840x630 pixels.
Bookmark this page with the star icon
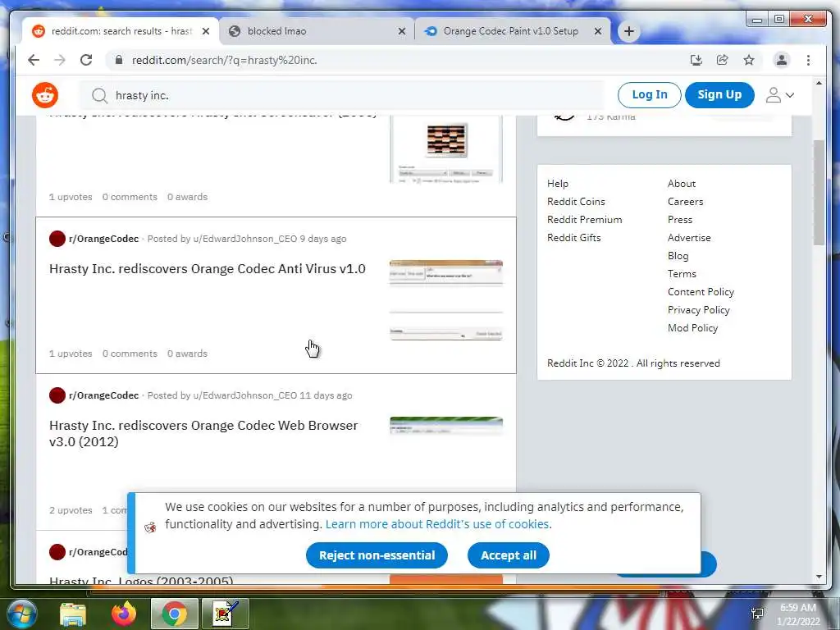[749, 60]
